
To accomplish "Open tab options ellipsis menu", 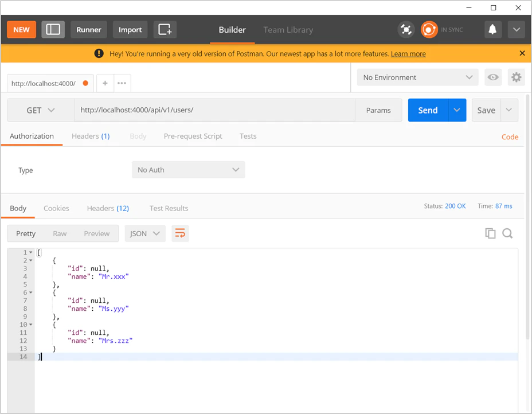I will coord(122,83).
